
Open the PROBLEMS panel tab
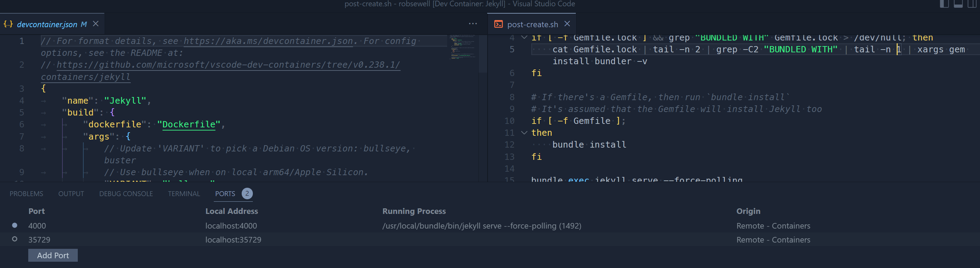26,194
